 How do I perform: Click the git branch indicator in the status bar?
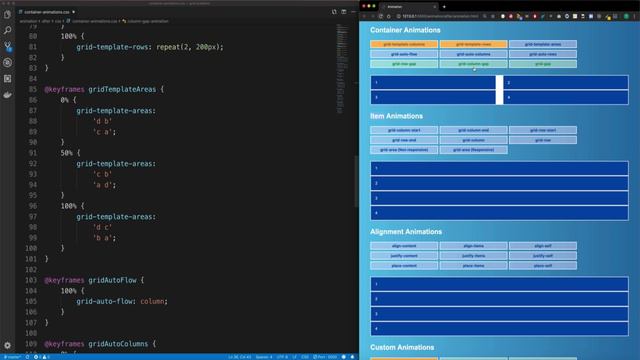(12, 357)
